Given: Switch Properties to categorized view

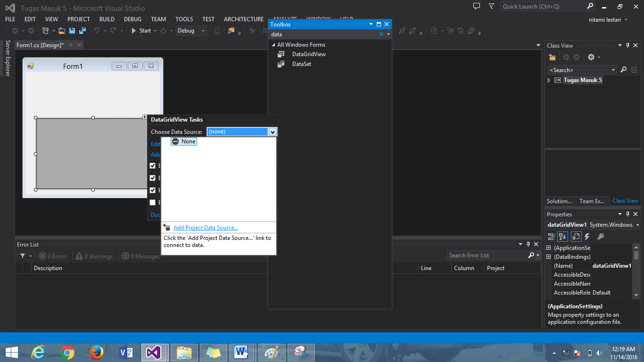Looking at the screenshot, I should tap(551, 236).
